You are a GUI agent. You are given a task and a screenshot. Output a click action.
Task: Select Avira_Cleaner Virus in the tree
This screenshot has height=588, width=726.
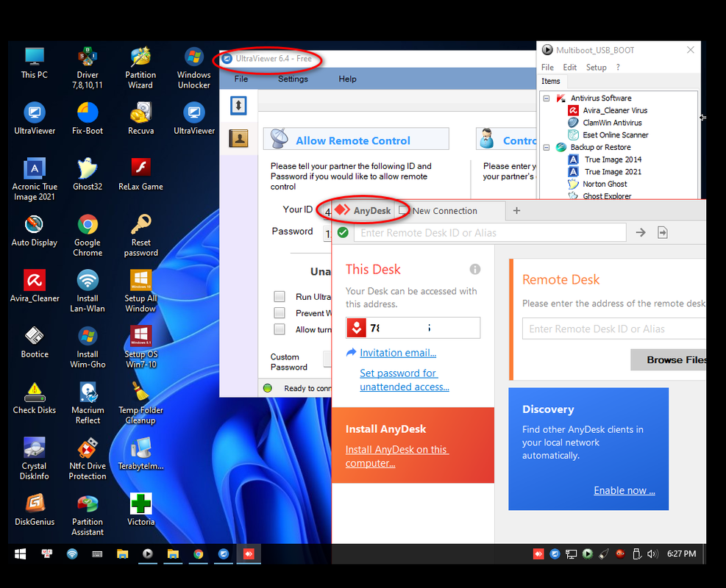614,110
